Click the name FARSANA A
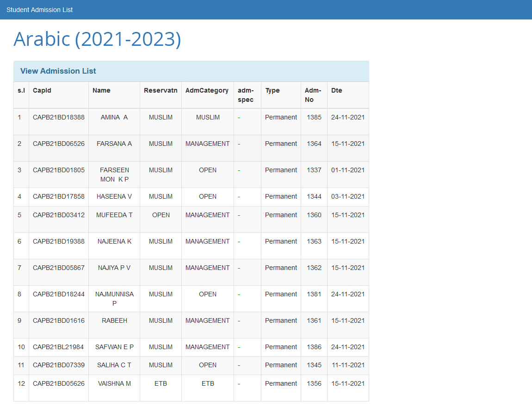532x414 pixels. 114,144
